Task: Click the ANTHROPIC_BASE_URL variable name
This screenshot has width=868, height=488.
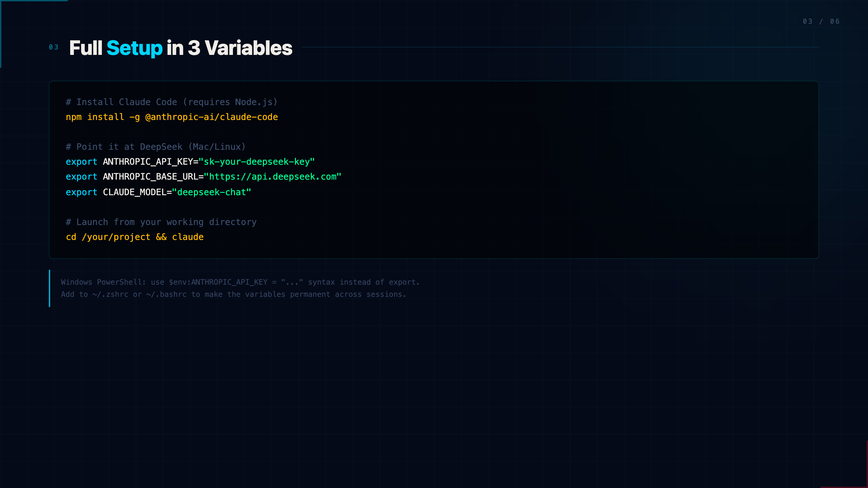Action: coord(151,177)
